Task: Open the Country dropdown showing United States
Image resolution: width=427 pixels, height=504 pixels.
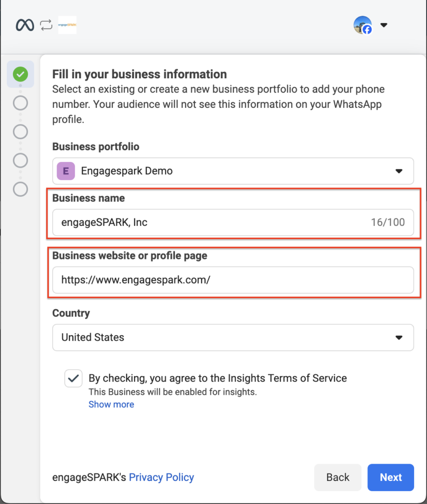Action: 233,338
